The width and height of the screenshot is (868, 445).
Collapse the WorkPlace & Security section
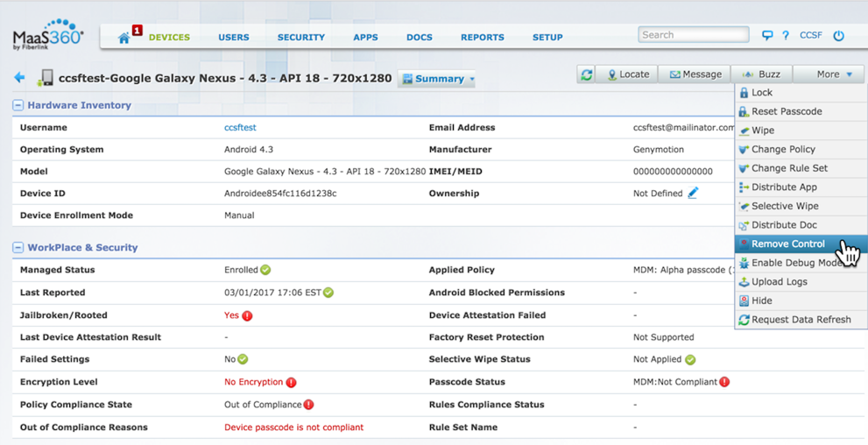click(18, 248)
